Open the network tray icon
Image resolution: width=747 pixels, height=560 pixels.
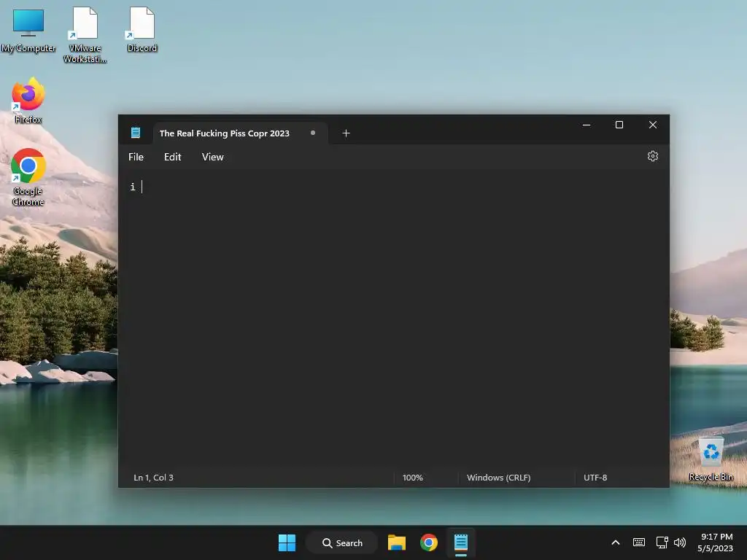coord(662,542)
